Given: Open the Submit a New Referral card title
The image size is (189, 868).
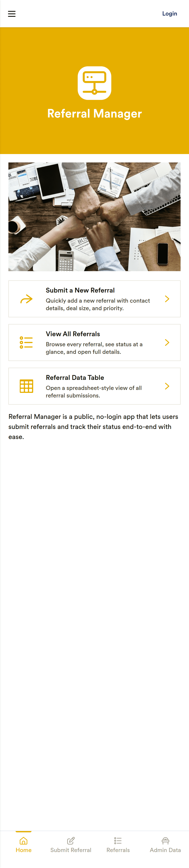Looking at the screenshot, I should click(x=80, y=290).
